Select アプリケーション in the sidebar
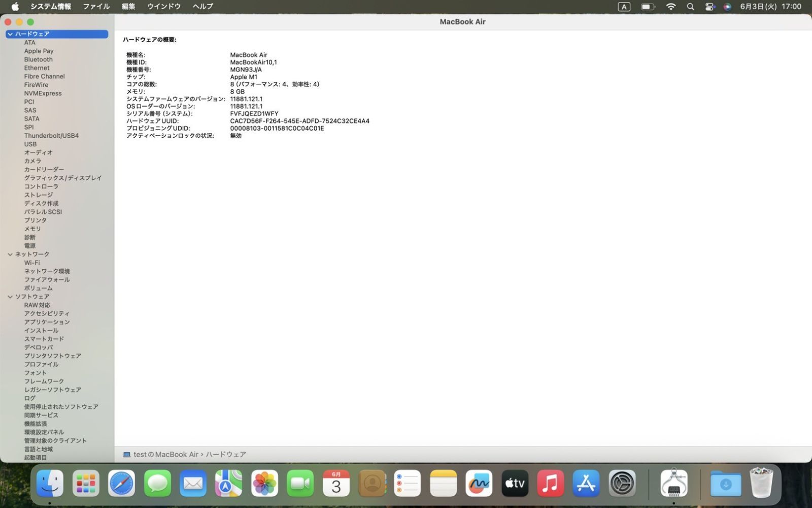Viewport: 812px width, 508px height. (47, 322)
